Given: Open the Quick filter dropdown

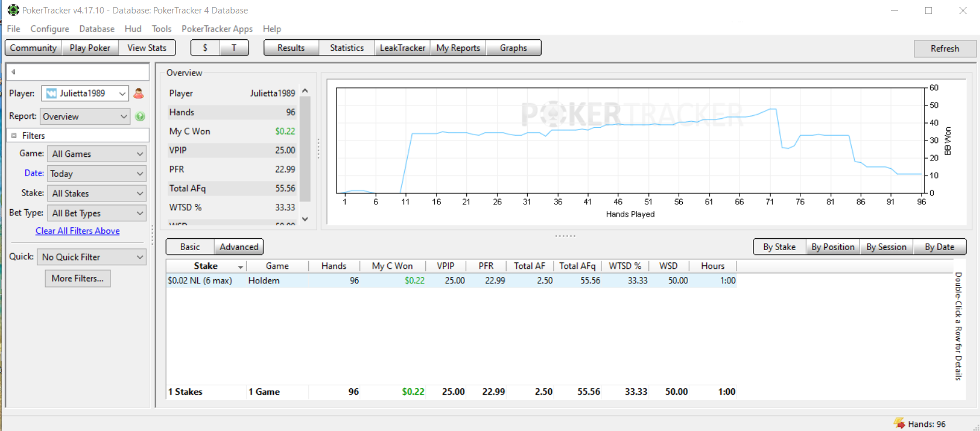Looking at the screenshot, I should [x=92, y=257].
